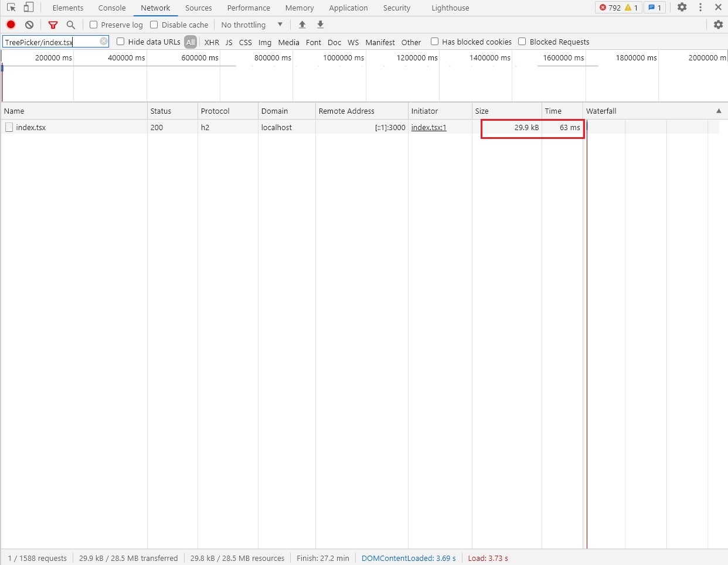
Task: Open the DevTools three-dot menu
Action: pyautogui.click(x=700, y=8)
